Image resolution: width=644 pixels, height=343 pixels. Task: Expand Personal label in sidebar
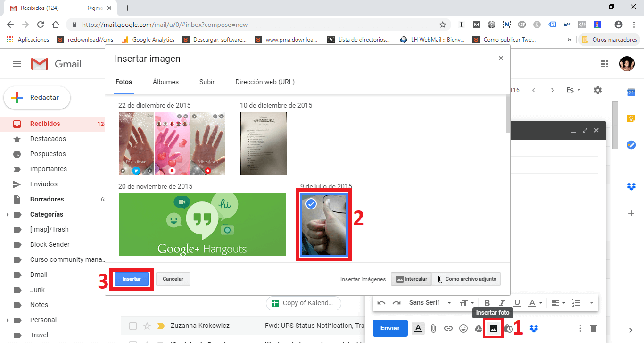click(7, 320)
